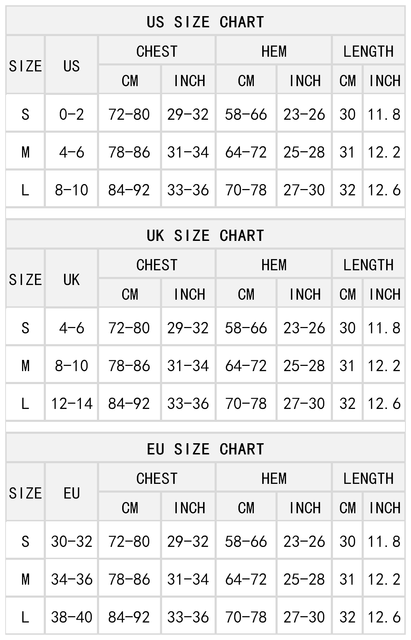Select the UK SIZE CHART heading
This screenshot has width=411, height=640.
(x=205, y=235)
